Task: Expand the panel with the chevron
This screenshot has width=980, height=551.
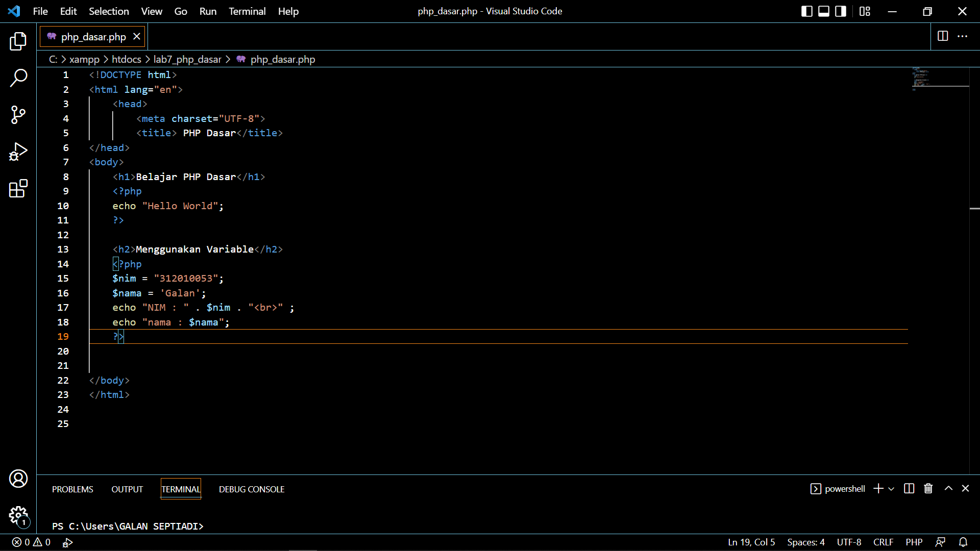Action: tap(948, 489)
